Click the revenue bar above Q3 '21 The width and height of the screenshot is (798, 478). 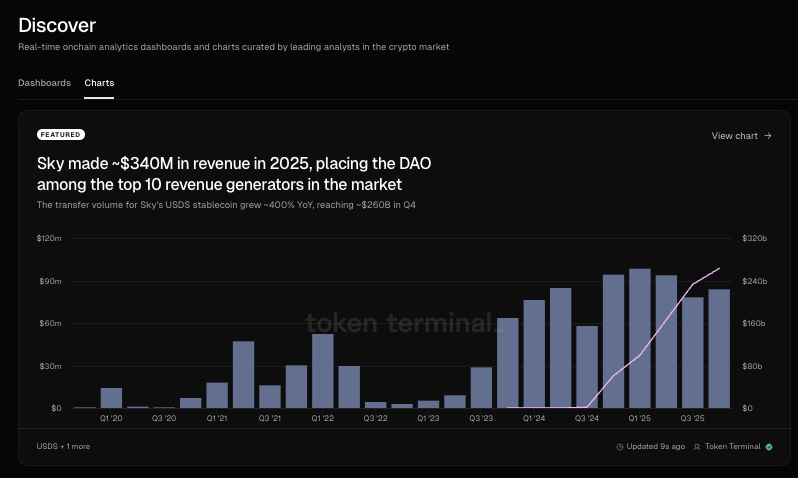pyautogui.click(x=270, y=397)
